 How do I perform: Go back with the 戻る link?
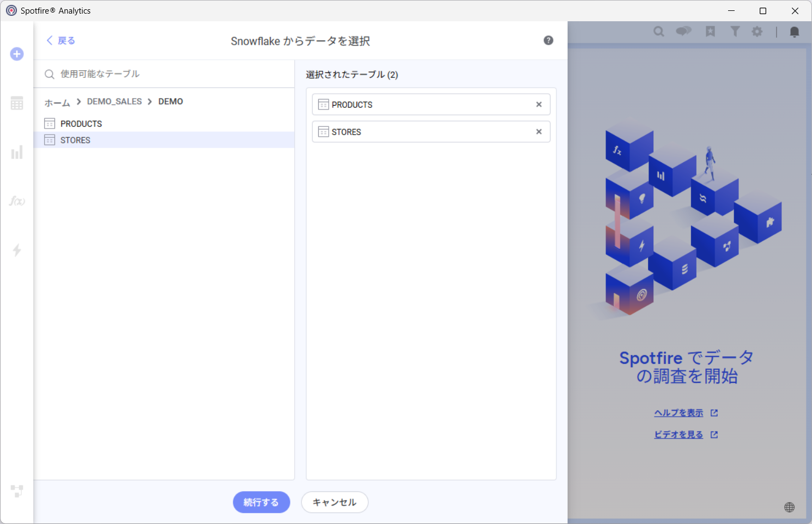pyautogui.click(x=60, y=40)
